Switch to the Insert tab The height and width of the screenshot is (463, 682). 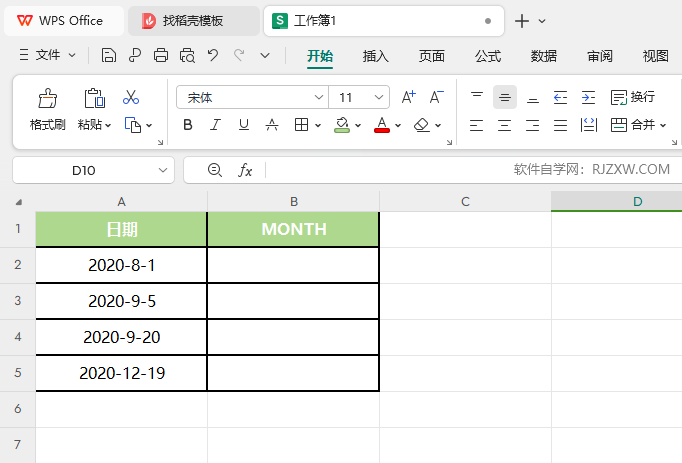376,56
